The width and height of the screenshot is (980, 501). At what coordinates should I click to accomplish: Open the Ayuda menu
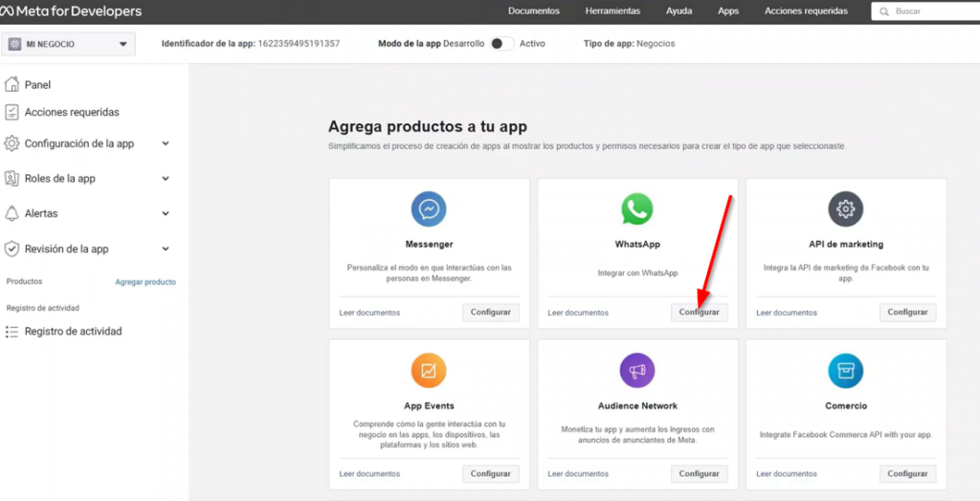[x=679, y=11]
